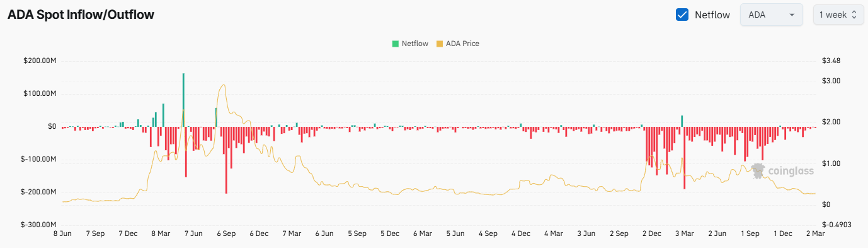This screenshot has width=868, height=248.
Task: Click the green Netflow legend swatch
Action: tap(395, 44)
